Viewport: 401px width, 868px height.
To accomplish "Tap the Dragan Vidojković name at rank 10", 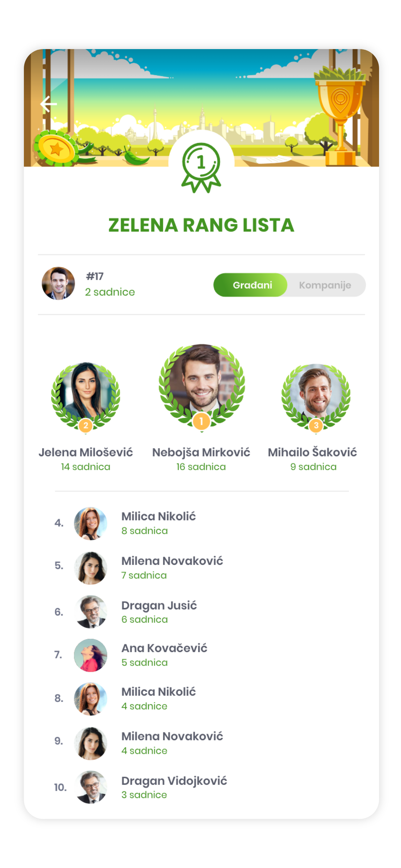I will coord(174,781).
